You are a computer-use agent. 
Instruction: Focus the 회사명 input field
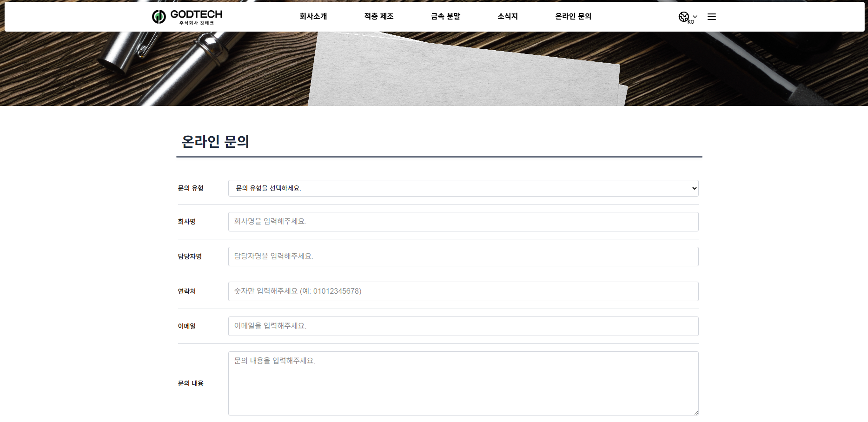(x=463, y=222)
